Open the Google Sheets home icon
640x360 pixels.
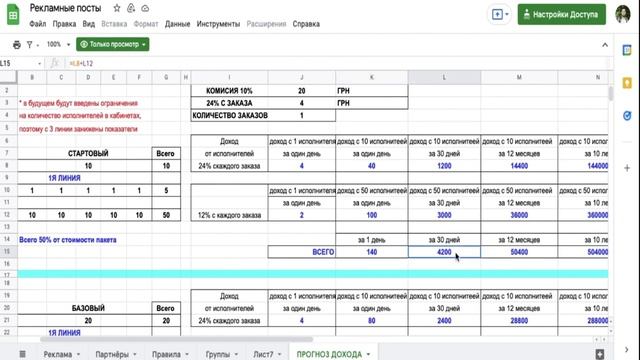click(x=13, y=15)
